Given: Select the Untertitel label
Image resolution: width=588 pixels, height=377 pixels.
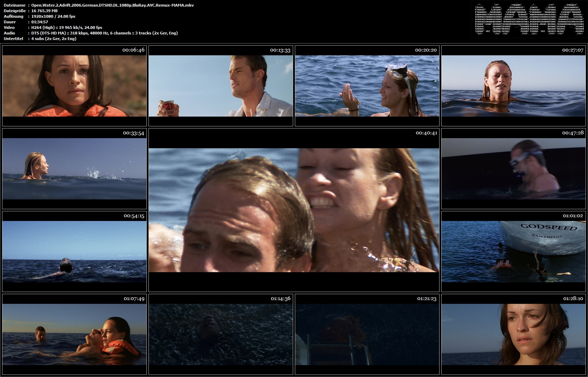Looking at the screenshot, I should tap(14, 39).
